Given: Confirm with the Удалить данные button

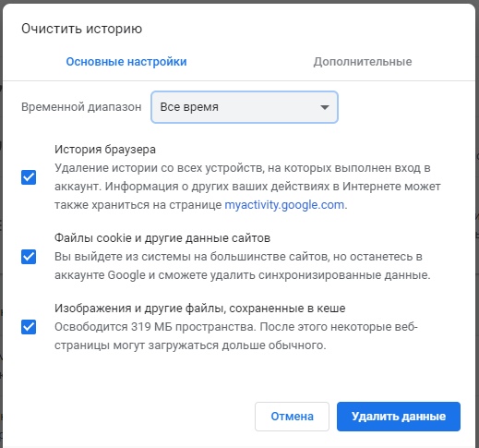Looking at the screenshot, I should click(399, 417).
